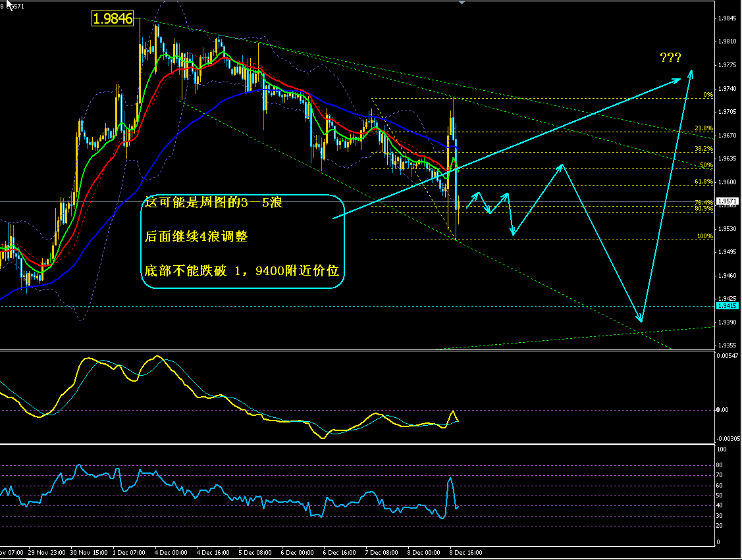Click the 20 level on the RSI scale
742x560 pixels.
tap(719, 526)
